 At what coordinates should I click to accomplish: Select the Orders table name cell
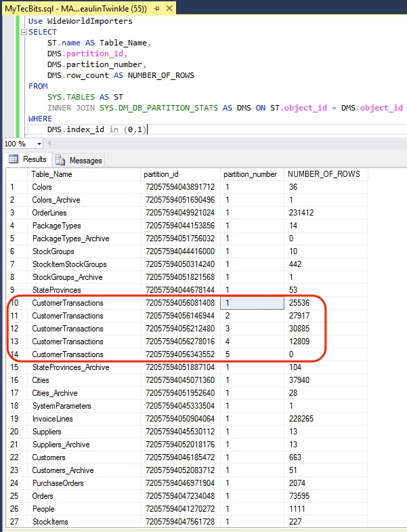click(x=84, y=496)
